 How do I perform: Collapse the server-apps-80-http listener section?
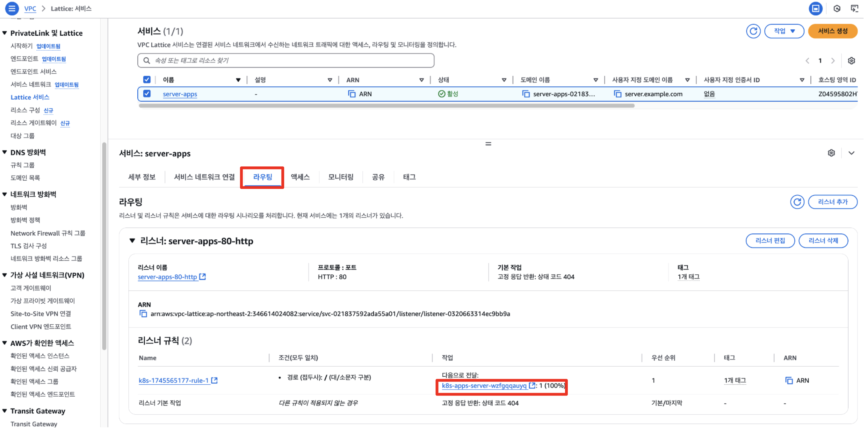coord(132,241)
